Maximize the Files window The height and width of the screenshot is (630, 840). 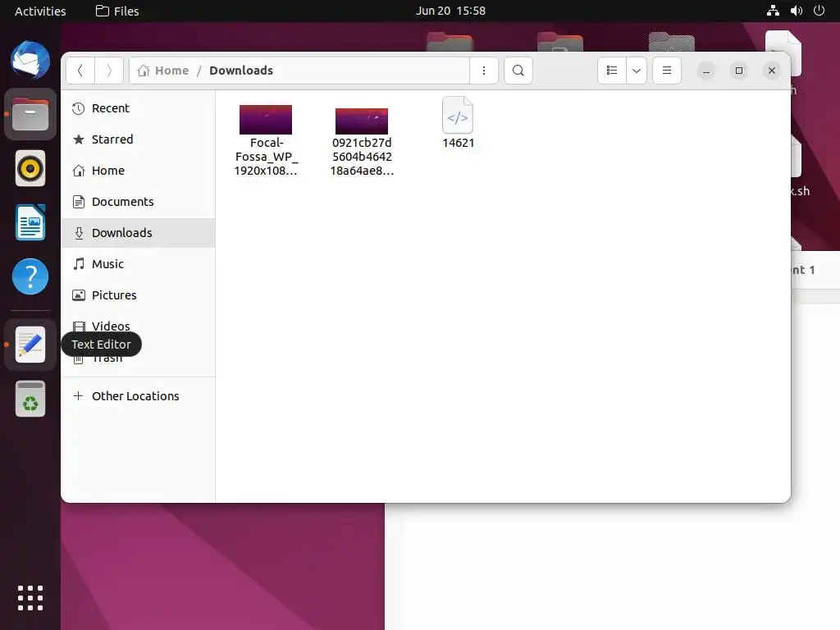(739, 71)
